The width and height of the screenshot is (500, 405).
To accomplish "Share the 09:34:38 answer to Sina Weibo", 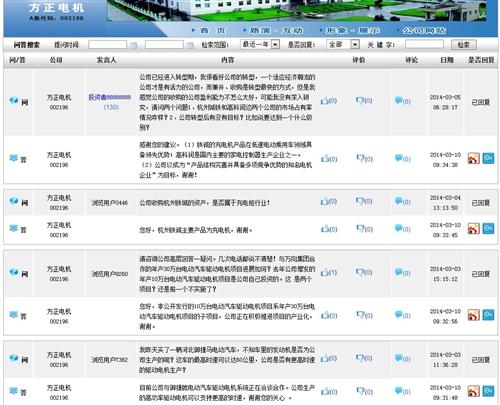I will [x=474, y=158].
